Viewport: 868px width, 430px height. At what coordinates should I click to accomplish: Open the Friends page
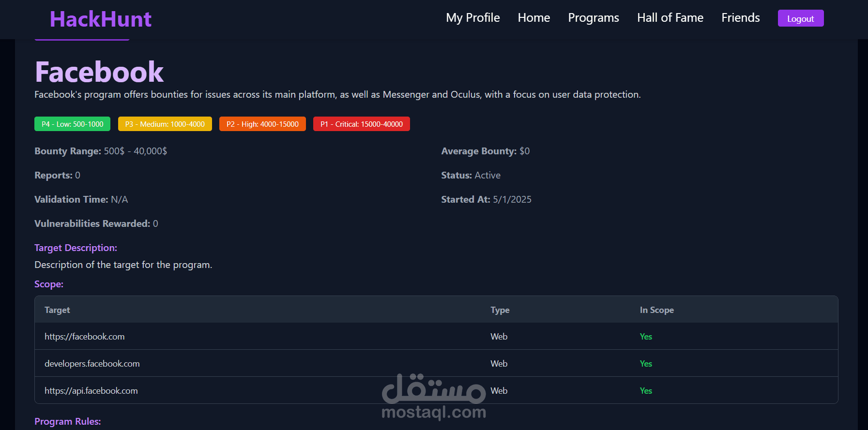(x=741, y=18)
